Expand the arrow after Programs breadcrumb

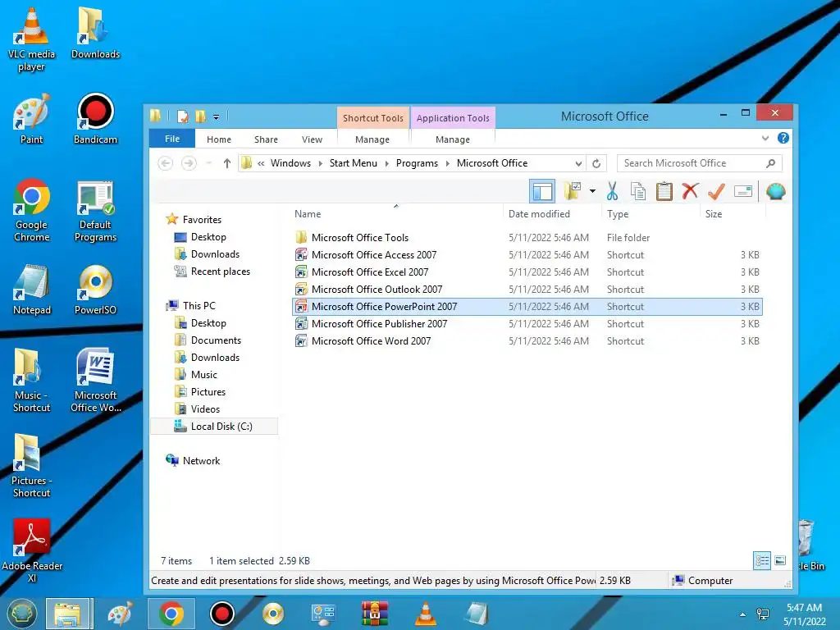pyautogui.click(x=448, y=163)
